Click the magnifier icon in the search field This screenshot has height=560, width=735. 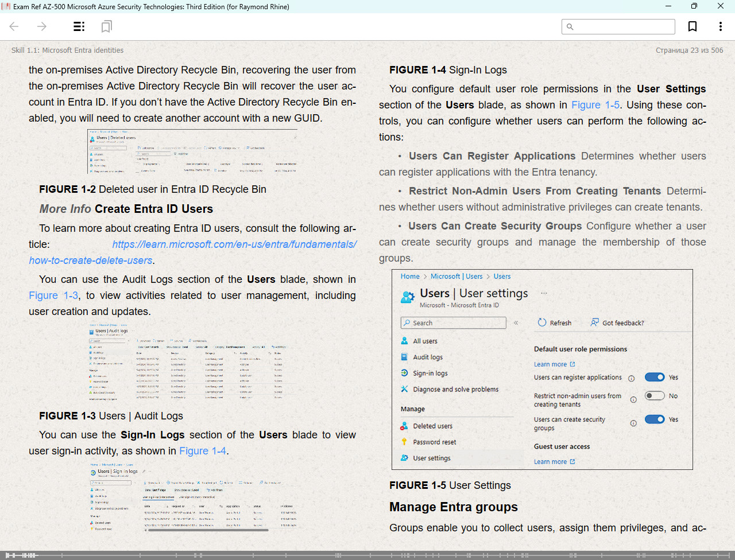click(x=570, y=26)
